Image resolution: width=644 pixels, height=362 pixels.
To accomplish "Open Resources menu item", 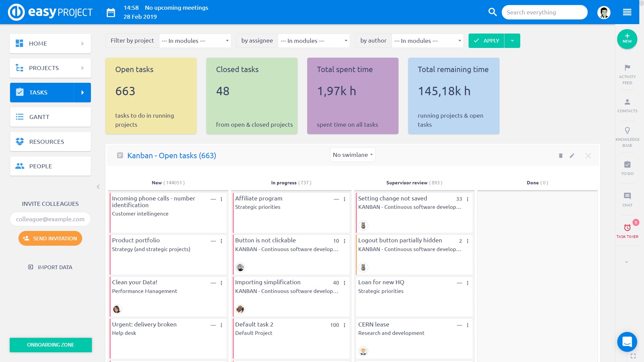I will click(x=50, y=142).
